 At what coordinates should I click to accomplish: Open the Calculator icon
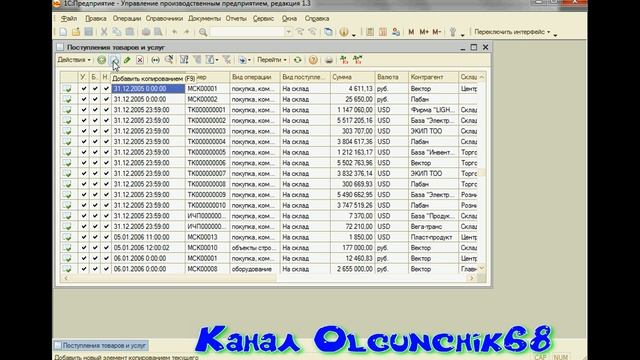pos(370,32)
